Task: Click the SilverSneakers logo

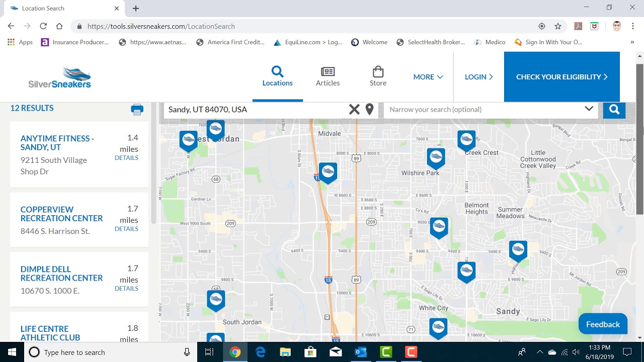Action: coord(59,77)
